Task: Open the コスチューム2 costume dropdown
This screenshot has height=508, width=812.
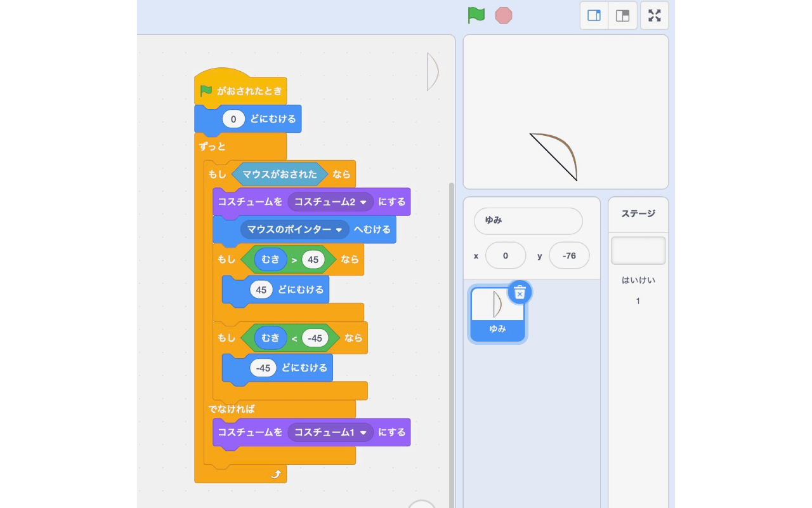Action: pos(331,202)
